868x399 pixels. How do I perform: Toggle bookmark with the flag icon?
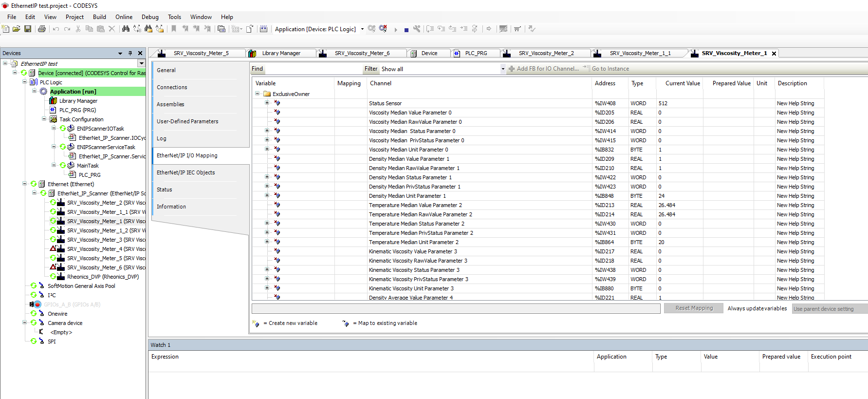(174, 29)
